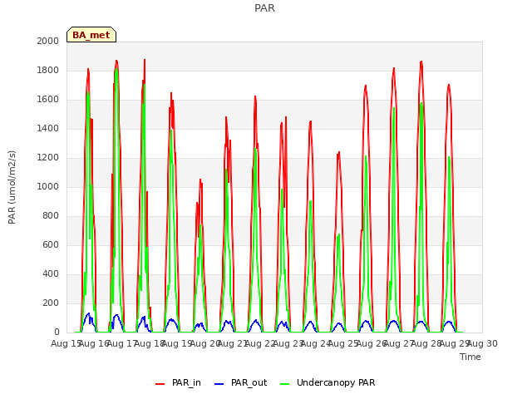The image size is (532, 399).
Task: Click the Aug 18 x-axis tick label
Action: point(150,343)
